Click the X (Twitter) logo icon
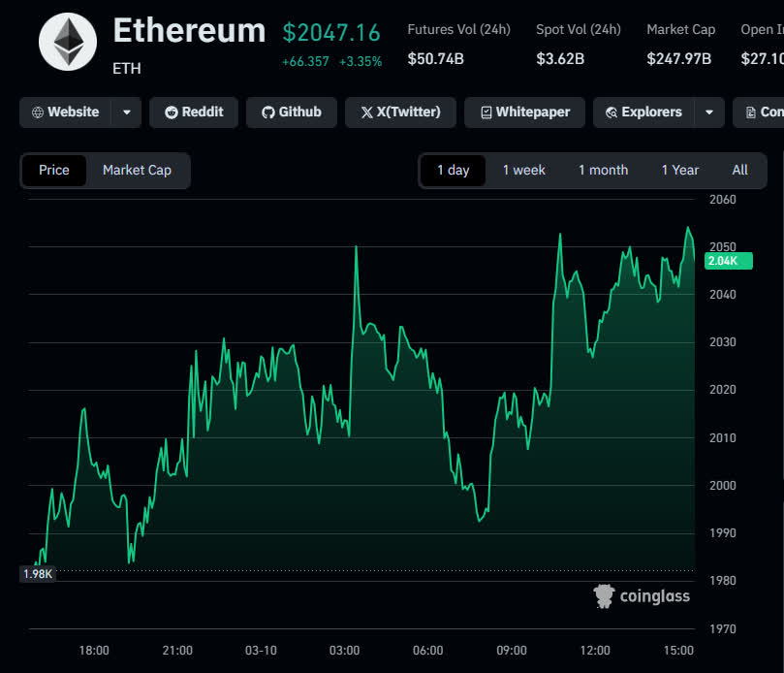Image resolution: width=784 pixels, height=673 pixels. click(x=366, y=112)
